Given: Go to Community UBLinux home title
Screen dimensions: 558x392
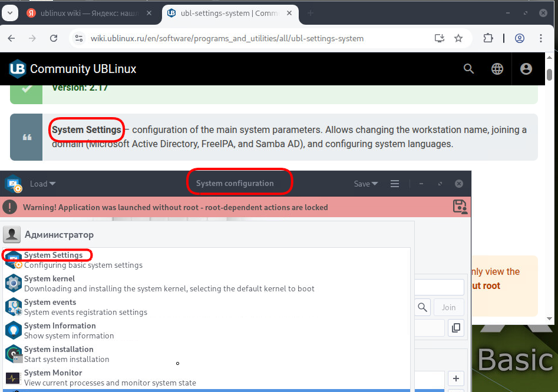Looking at the screenshot, I should (x=83, y=69).
